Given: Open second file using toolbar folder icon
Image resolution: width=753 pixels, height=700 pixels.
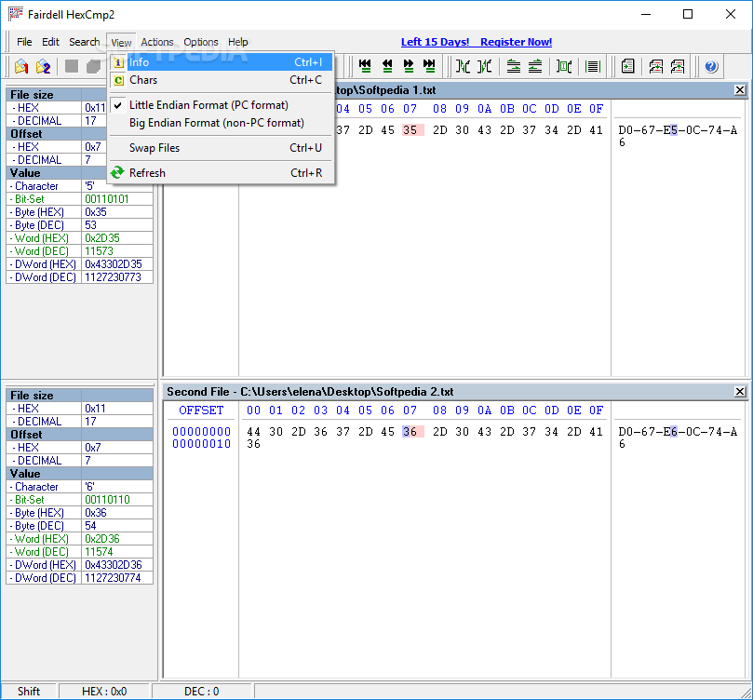Looking at the screenshot, I should coord(43,66).
